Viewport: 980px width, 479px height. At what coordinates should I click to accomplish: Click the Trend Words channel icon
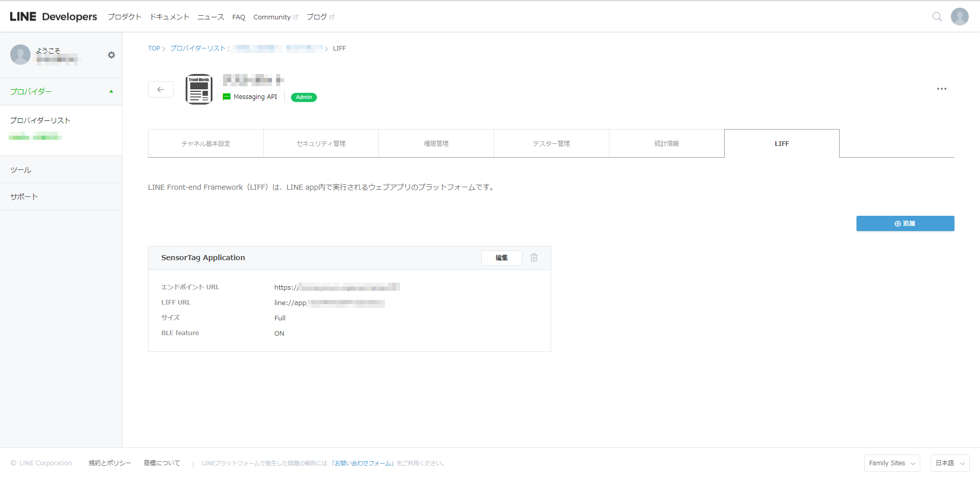pyautogui.click(x=199, y=89)
